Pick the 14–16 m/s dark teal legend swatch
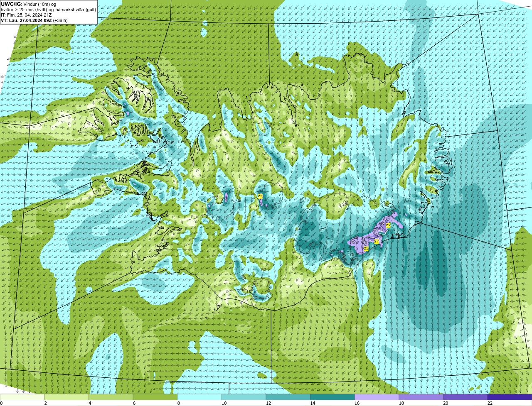This screenshot has height=406, width=532. 332,397
